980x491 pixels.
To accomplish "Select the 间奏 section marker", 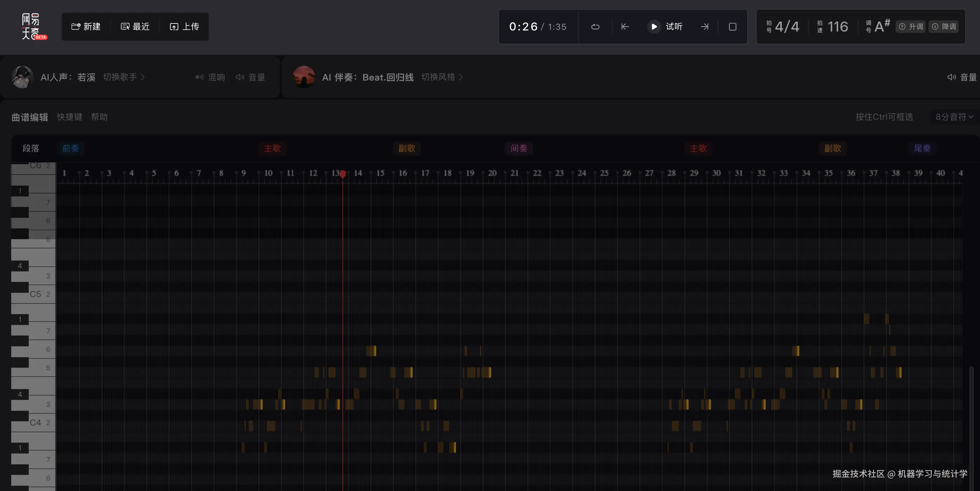I will point(518,148).
